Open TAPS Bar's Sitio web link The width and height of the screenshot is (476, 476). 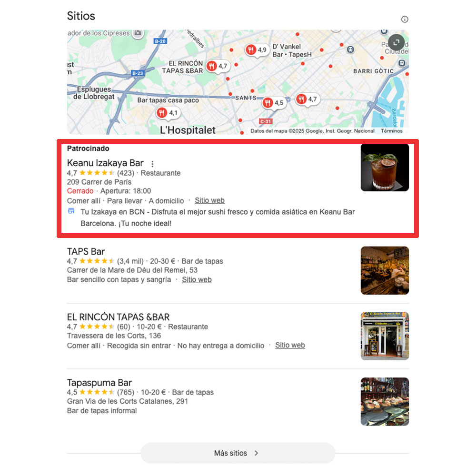(x=197, y=280)
